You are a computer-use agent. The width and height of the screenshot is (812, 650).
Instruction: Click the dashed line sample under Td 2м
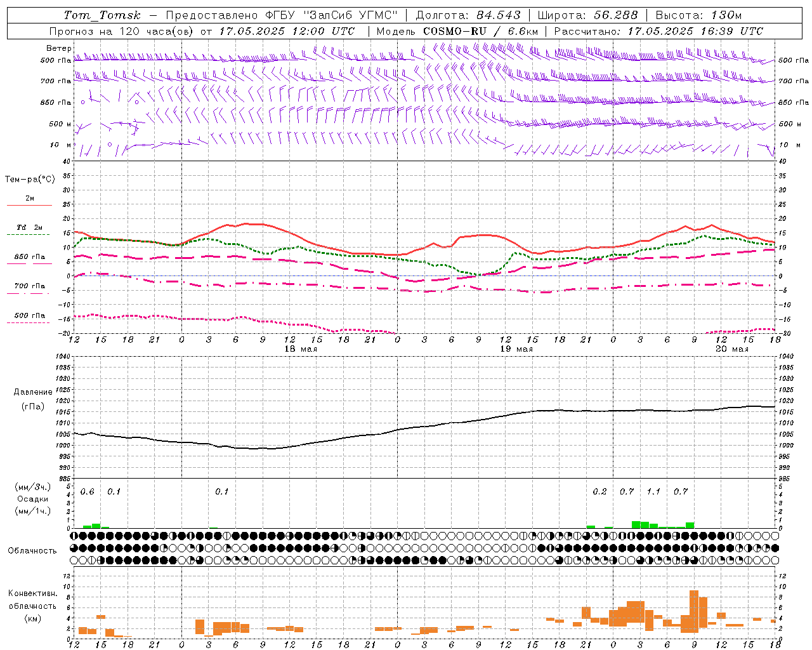tap(28, 235)
